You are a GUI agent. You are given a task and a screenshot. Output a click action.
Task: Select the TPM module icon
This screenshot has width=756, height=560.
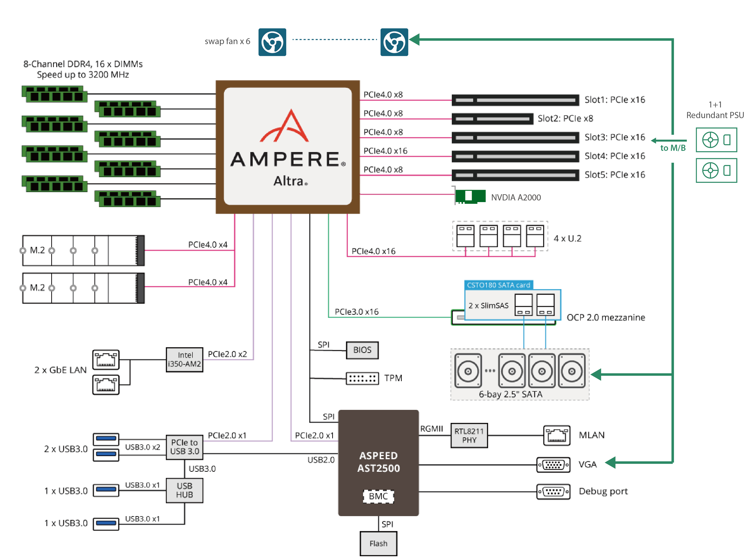[x=362, y=378]
